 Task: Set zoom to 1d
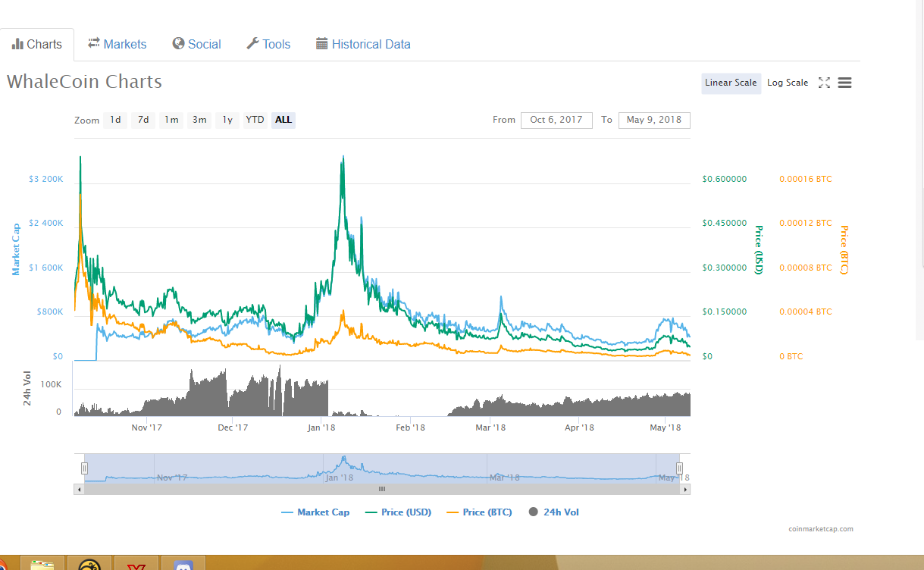(115, 120)
